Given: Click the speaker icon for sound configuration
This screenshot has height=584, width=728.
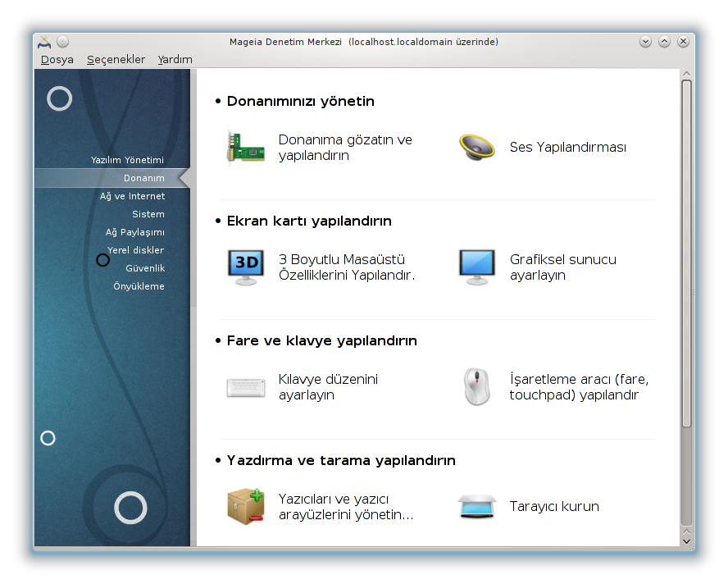Looking at the screenshot, I should tap(477, 148).
